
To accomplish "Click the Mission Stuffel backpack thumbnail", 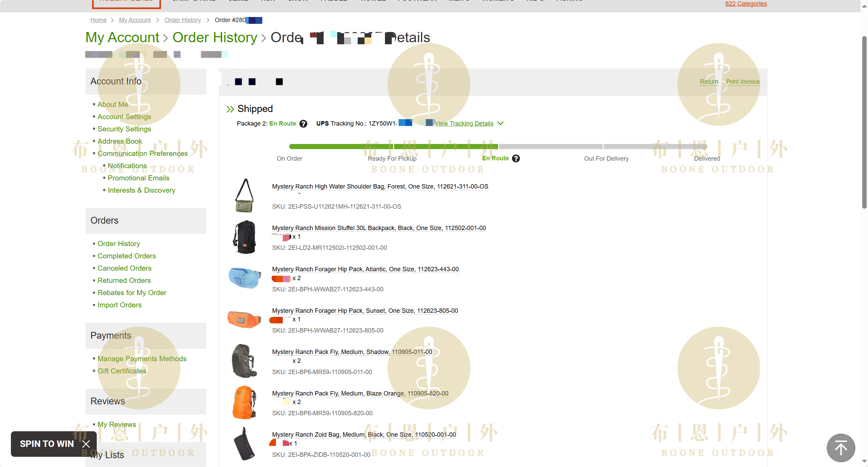I will tap(245, 237).
